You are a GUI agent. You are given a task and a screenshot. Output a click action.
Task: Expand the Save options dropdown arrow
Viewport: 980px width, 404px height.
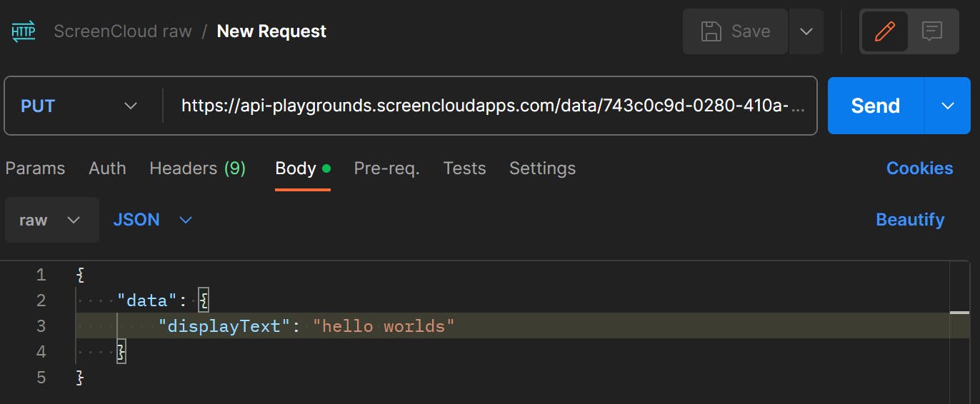tap(806, 31)
